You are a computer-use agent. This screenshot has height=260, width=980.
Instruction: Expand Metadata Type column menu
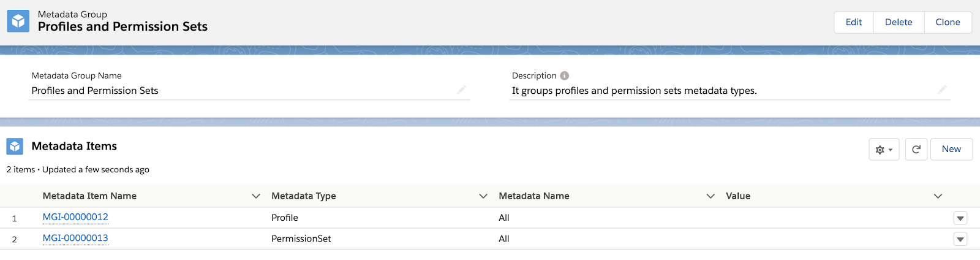[483, 196]
